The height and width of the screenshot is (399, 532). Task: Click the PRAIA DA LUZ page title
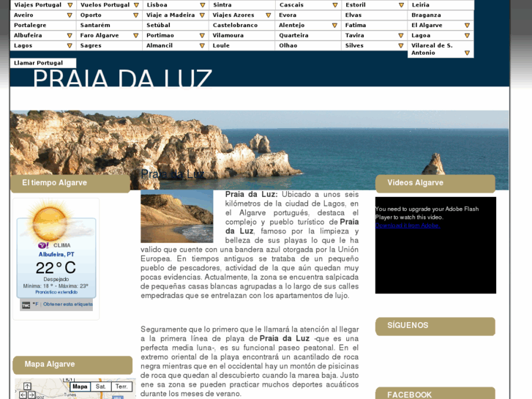(122, 78)
